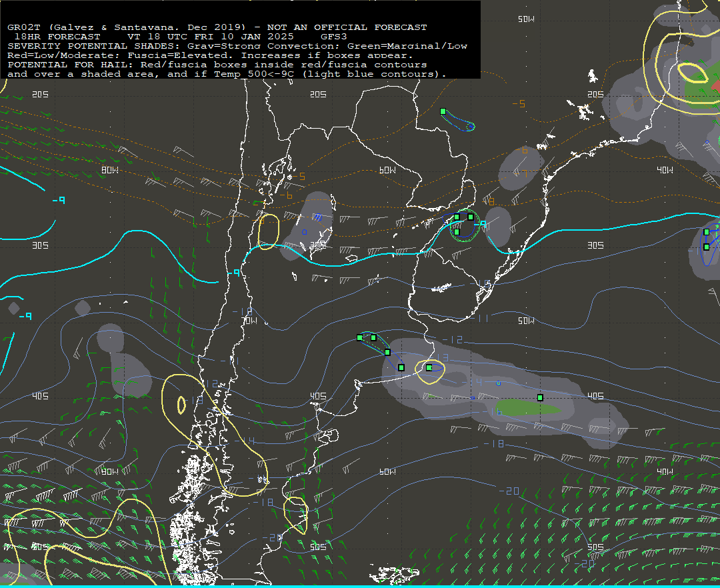This screenshot has width=720, height=588.
Task: Select the "Temp 500<-9C" legend text
Action: coord(254,74)
